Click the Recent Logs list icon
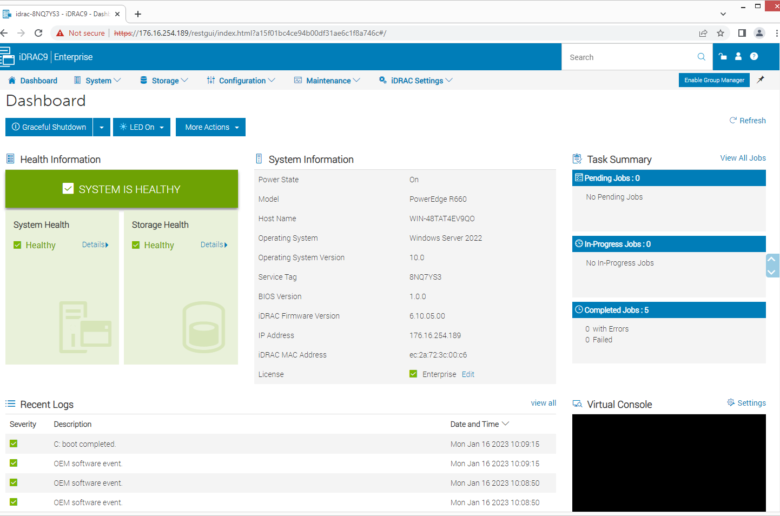 pyautogui.click(x=10, y=404)
